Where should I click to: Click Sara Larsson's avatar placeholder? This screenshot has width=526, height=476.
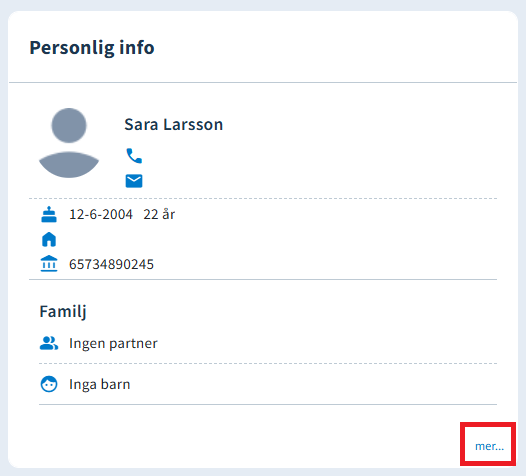point(69,143)
